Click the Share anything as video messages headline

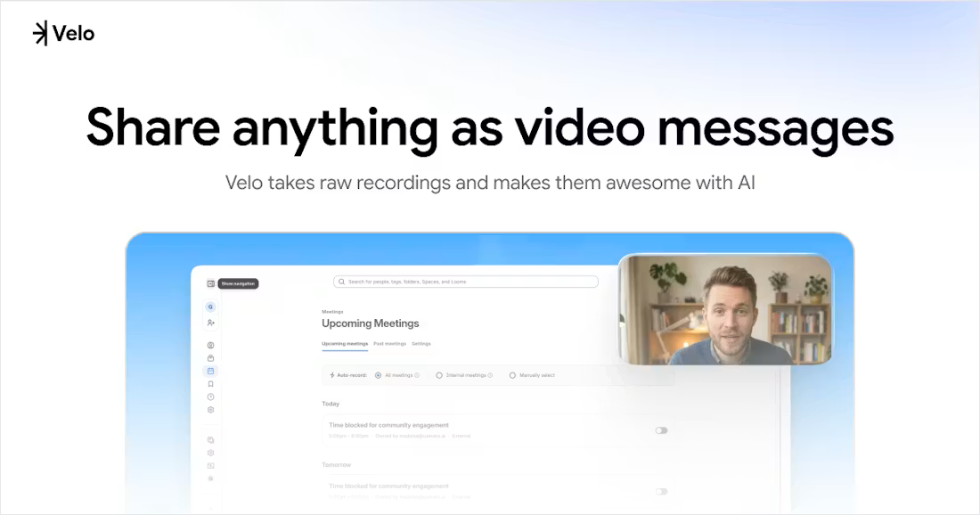tap(490, 128)
